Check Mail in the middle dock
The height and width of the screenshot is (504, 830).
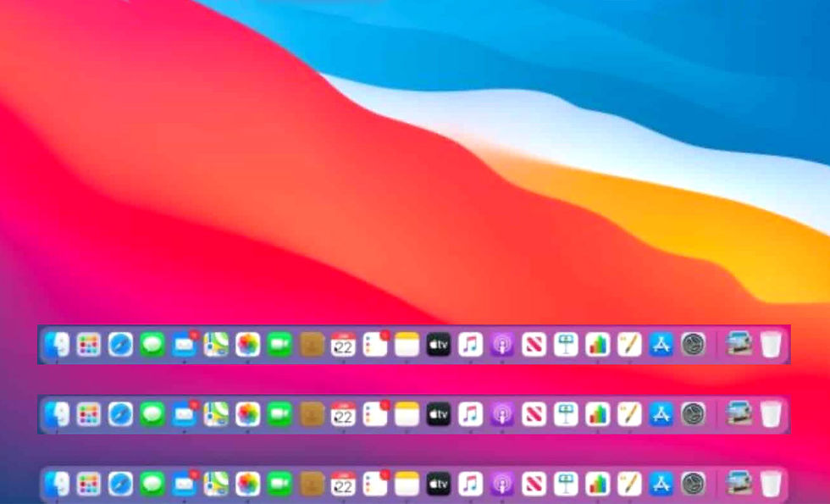coord(185,414)
